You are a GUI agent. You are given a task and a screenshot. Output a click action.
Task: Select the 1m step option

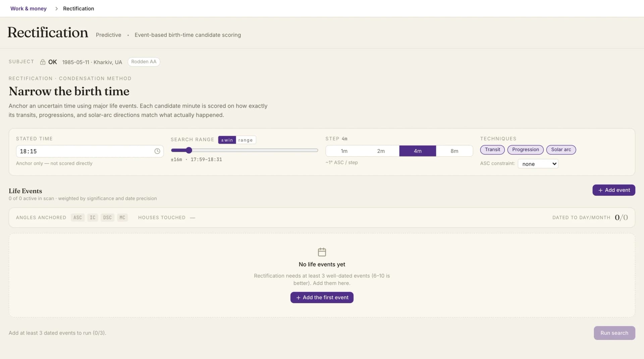point(344,151)
